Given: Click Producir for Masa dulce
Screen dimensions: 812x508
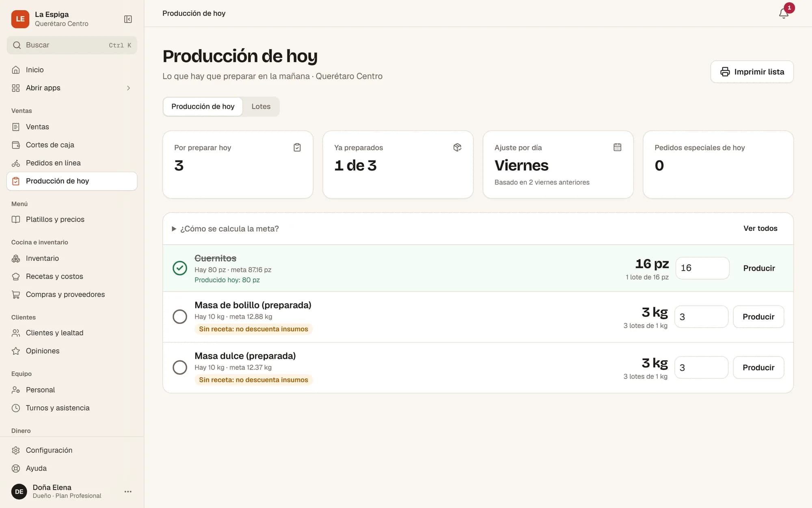Looking at the screenshot, I should (x=758, y=367).
